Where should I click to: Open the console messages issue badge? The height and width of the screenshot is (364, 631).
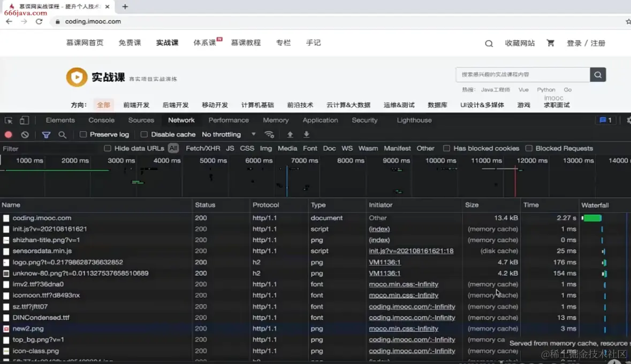pos(606,120)
